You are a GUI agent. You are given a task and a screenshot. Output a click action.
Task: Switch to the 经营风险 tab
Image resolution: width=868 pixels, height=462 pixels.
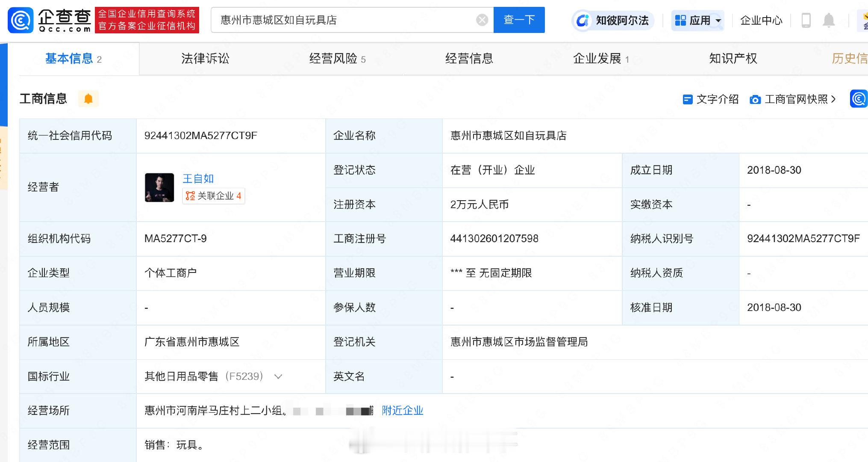click(337, 59)
